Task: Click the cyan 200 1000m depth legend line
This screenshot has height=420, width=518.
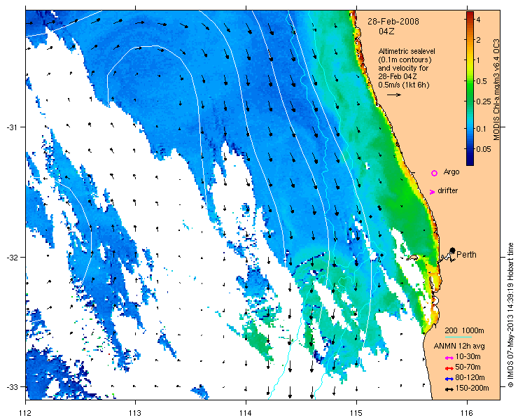Action: [x=458, y=337]
